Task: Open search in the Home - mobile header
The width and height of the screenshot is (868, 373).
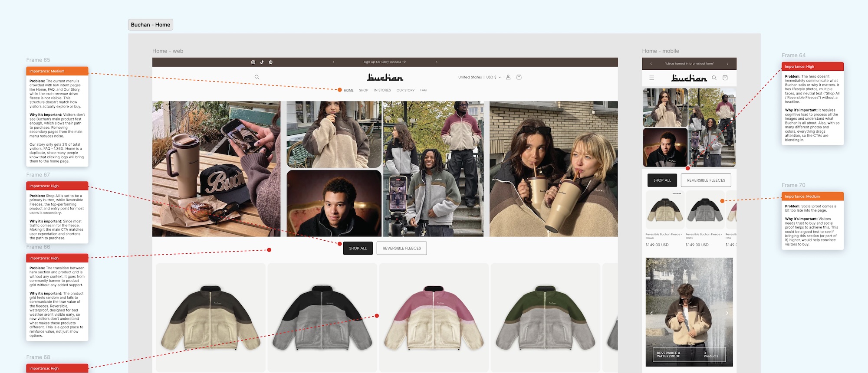Action: [714, 78]
